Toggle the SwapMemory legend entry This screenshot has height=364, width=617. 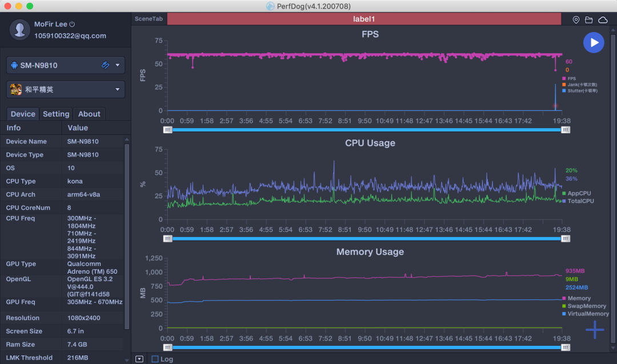584,306
